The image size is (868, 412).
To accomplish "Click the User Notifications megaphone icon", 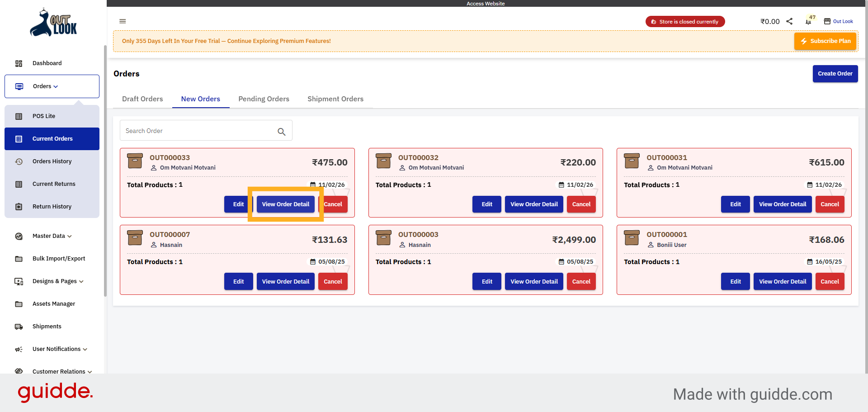I will click(19, 349).
